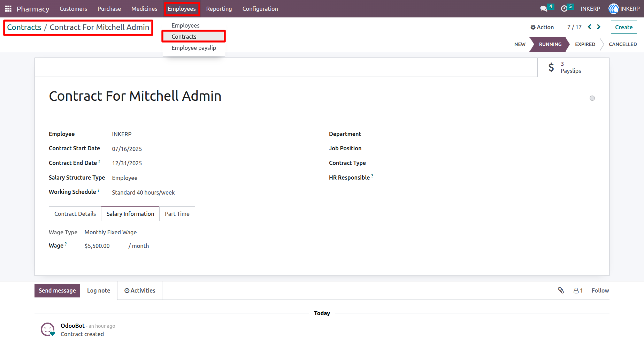Click Working Schedule Standard 40 hours/week
This screenshot has width=644, height=363.
point(143,192)
